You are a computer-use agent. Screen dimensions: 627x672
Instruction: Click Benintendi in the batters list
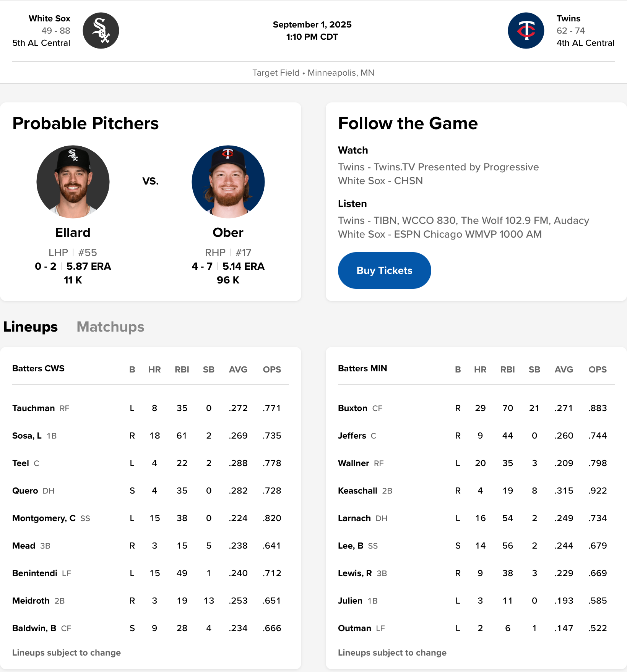coord(35,573)
